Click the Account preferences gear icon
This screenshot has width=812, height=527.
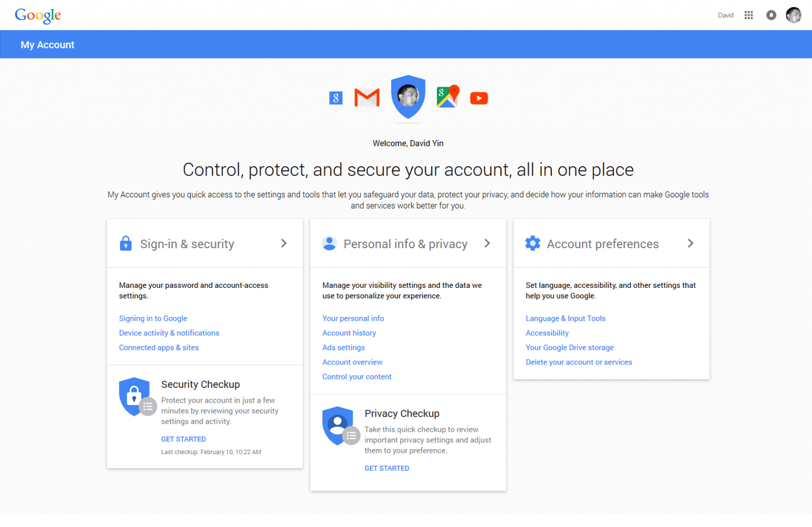tap(533, 243)
